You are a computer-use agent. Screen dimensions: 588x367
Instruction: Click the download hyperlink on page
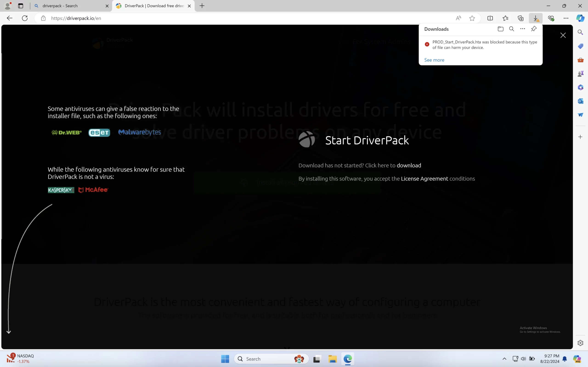[x=409, y=165]
